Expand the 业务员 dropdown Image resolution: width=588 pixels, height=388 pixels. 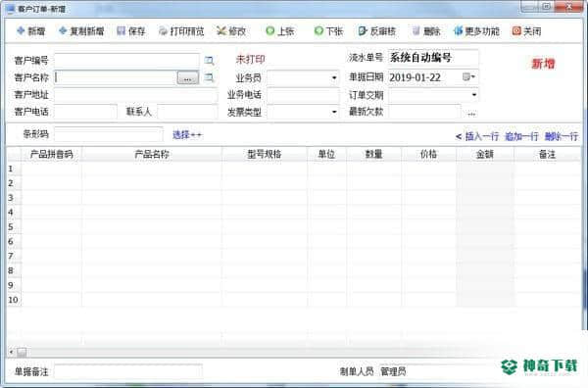coord(334,78)
